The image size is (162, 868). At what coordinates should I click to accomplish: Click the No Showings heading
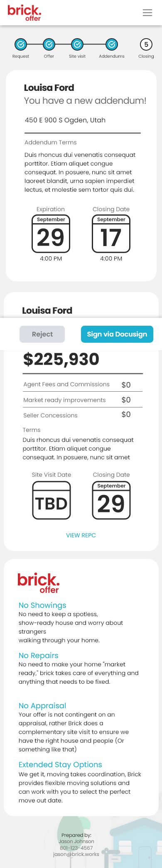pyautogui.click(x=42, y=605)
